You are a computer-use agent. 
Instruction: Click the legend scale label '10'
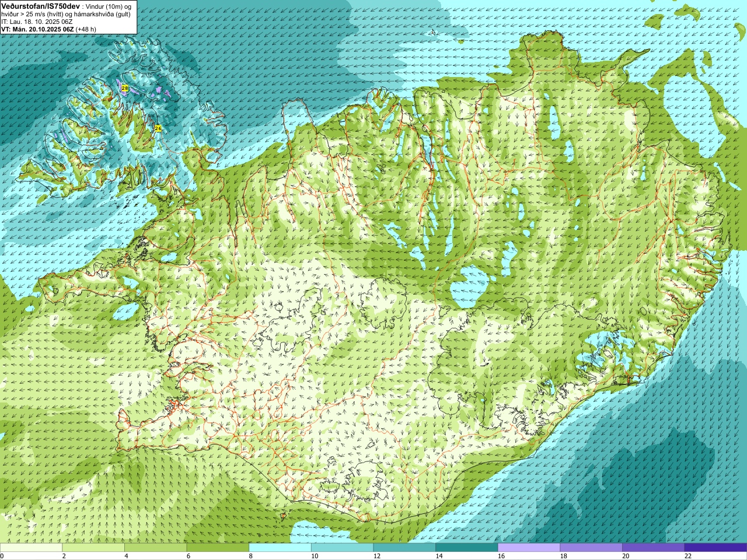pos(315,556)
